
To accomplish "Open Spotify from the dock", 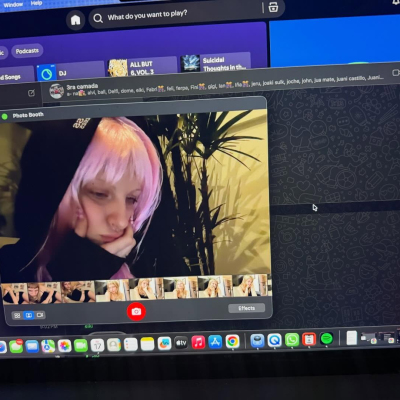I will (327, 339).
